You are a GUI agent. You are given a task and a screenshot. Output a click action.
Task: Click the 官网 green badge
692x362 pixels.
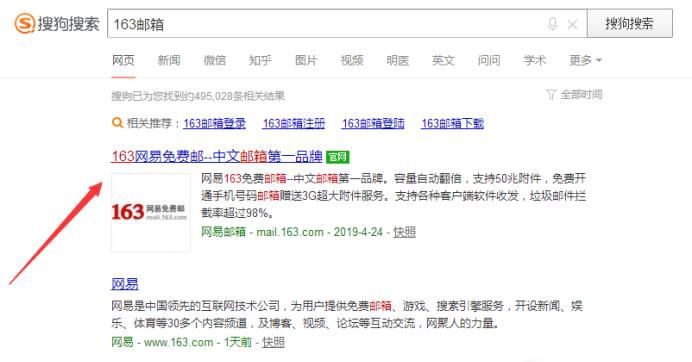[x=338, y=157]
